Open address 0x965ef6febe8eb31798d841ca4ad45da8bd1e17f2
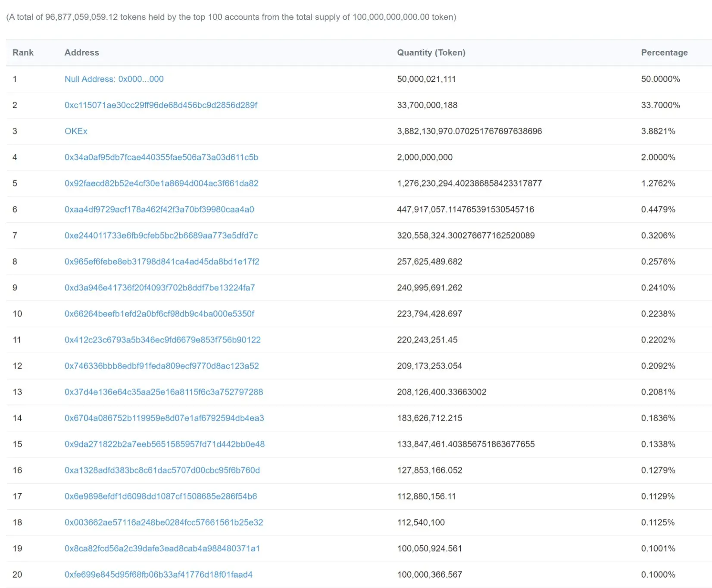This screenshot has width=712, height=588. click(162, 261)
